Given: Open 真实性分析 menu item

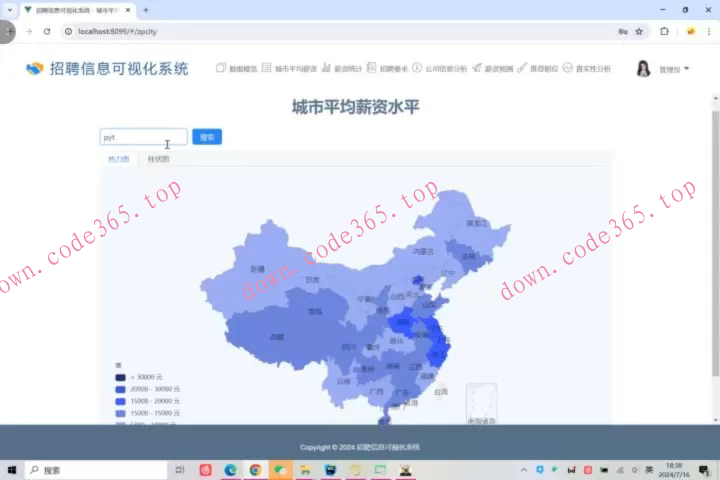Looking at the screenshot, I should [x=593, y=69].
